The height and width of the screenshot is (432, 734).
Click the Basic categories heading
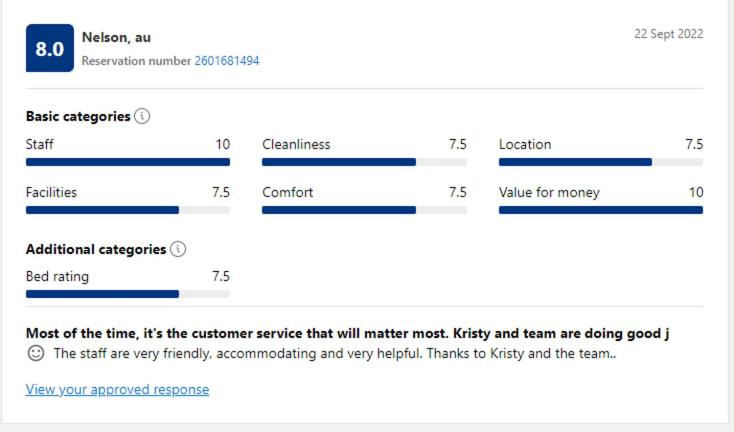point(78,116)
